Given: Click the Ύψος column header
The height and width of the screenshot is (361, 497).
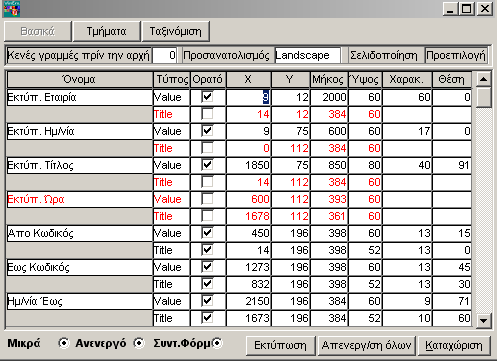Looking at the screenshot, I should click(x=365, y=80).
